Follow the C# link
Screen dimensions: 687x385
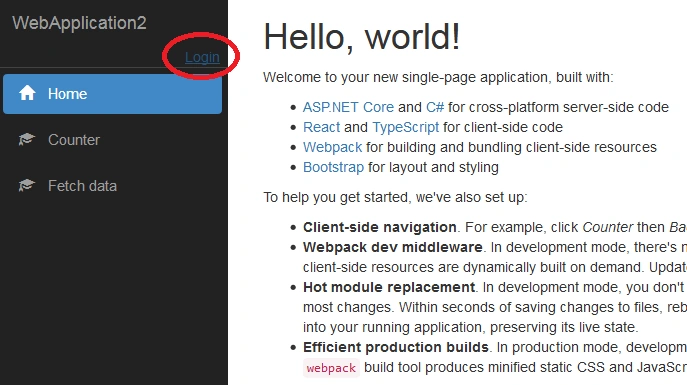[435, 107]
